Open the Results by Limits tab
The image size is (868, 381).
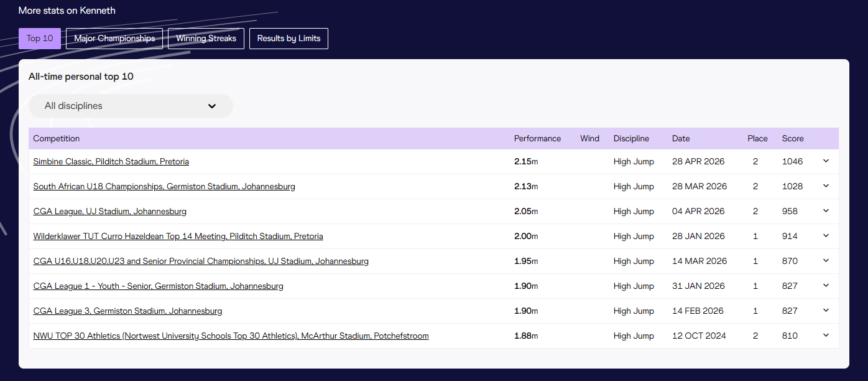(289, 39)
